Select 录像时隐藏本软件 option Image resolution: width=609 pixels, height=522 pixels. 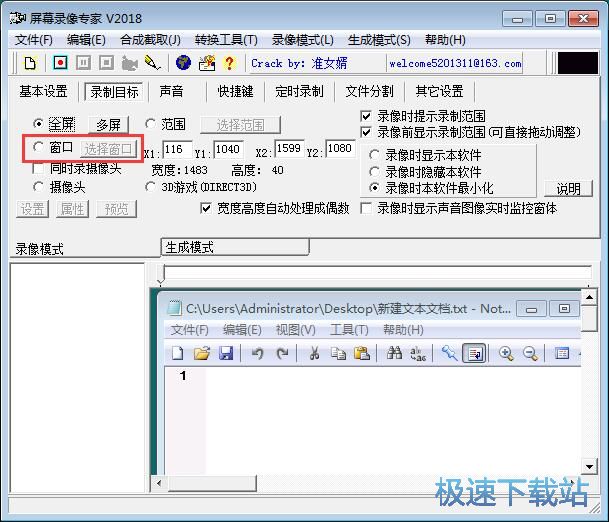(x=374, y=171)
